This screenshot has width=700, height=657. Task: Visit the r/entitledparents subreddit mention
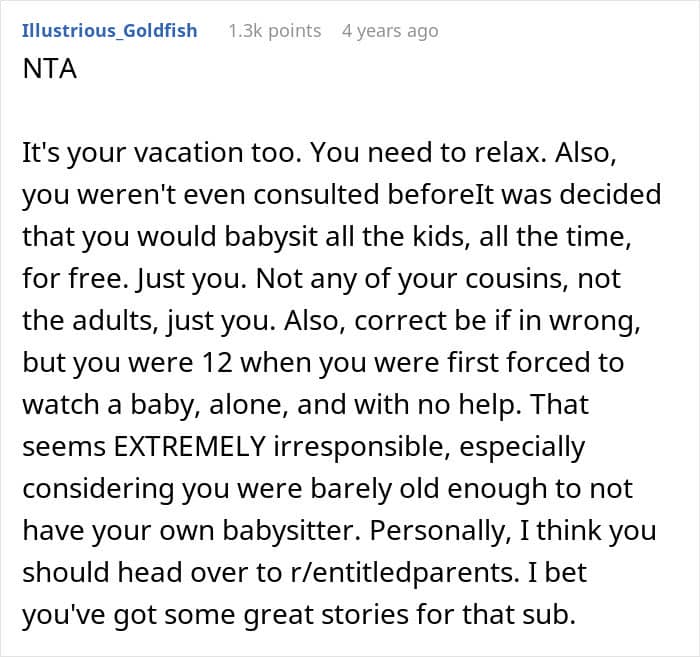(404, 572)
